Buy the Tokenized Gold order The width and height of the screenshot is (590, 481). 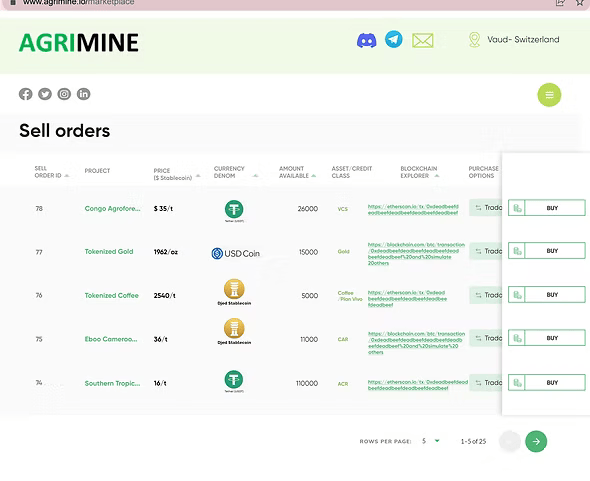click(x=552, y=251)
